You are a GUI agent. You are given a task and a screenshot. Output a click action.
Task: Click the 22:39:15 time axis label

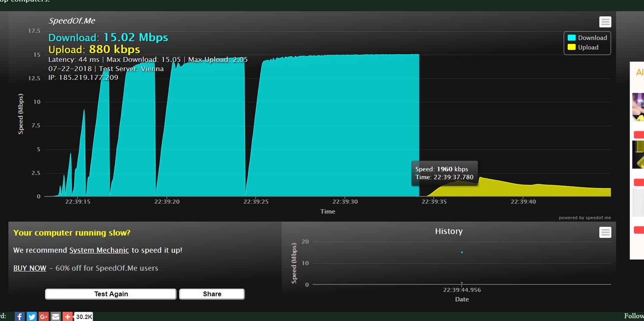(x=78, y=202)
